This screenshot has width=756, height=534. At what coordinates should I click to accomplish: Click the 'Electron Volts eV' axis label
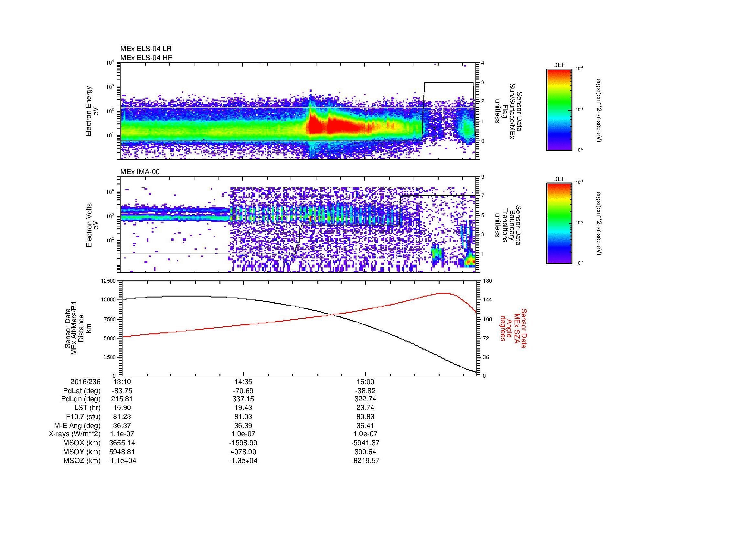92,225
